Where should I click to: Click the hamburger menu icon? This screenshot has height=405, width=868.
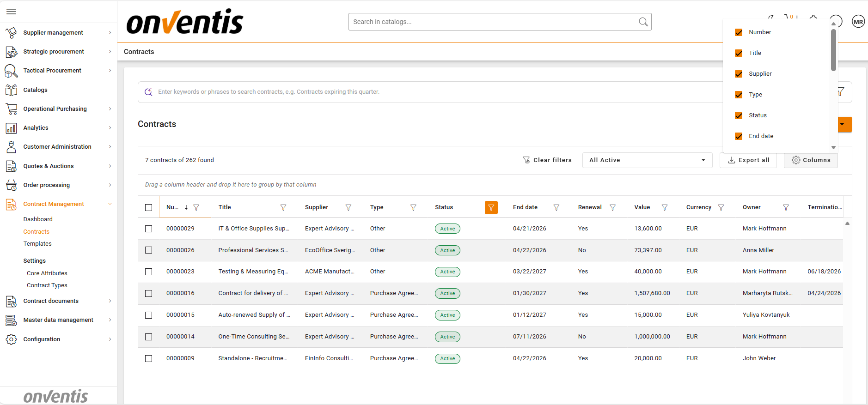pos(11,12)
